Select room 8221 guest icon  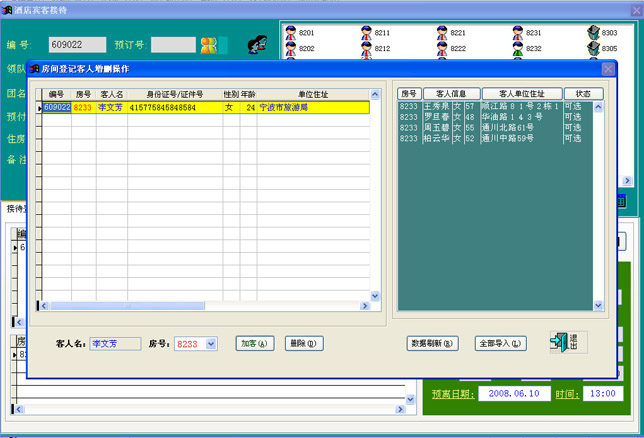pos(441,33)
